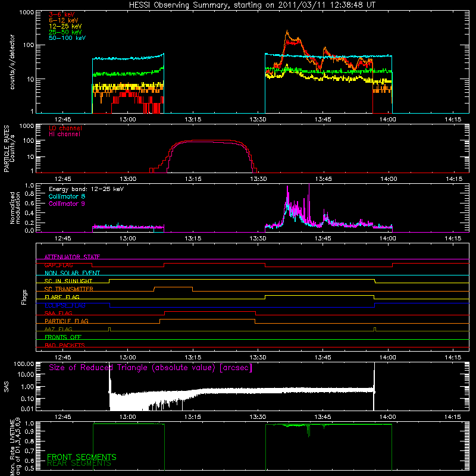Select the orange 6-12 keV legend label
476x476 pixels.
point(64,20)
